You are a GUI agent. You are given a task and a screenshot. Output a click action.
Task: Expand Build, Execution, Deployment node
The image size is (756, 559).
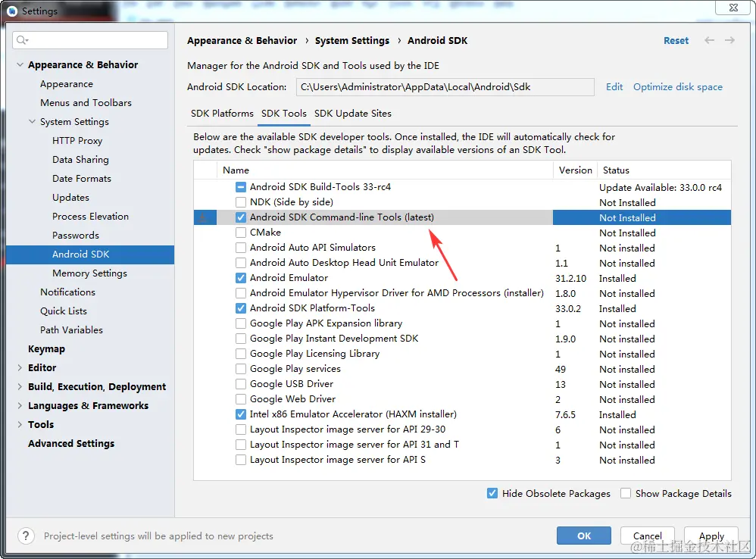pos(20,386)
